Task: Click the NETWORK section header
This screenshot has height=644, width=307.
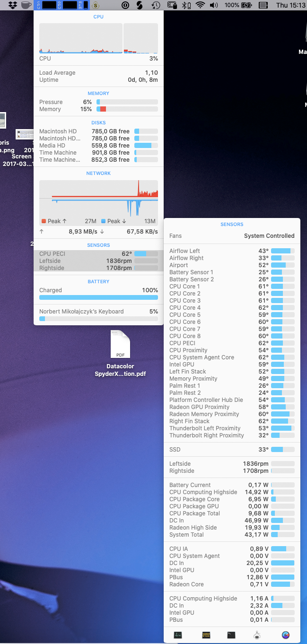Action: click(x=98, y=173)
